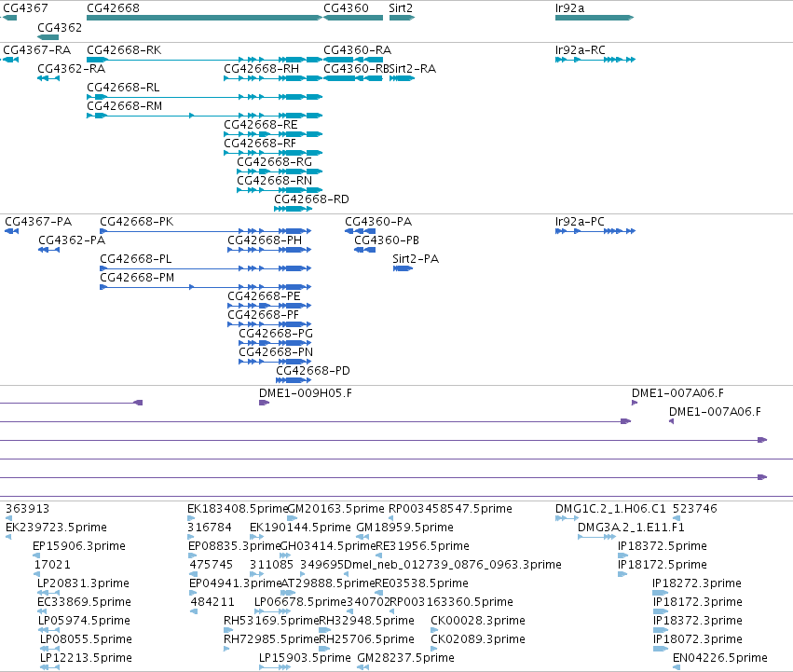This screenshot has height=672, width=793.
Task: Select the RH53169.5prime EST label
Action: pyautogui.click(x=271, y=621)
